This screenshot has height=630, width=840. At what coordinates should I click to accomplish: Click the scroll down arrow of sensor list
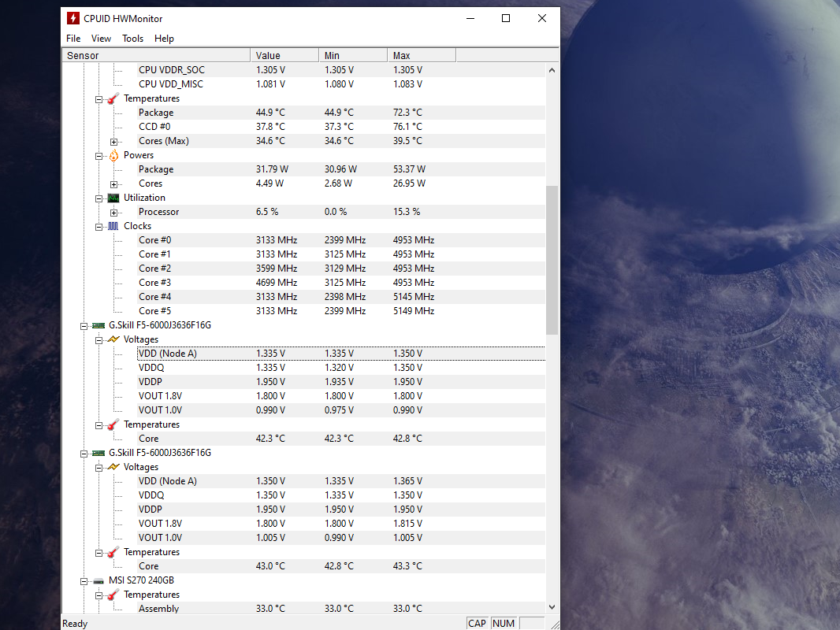click(552, 607)
